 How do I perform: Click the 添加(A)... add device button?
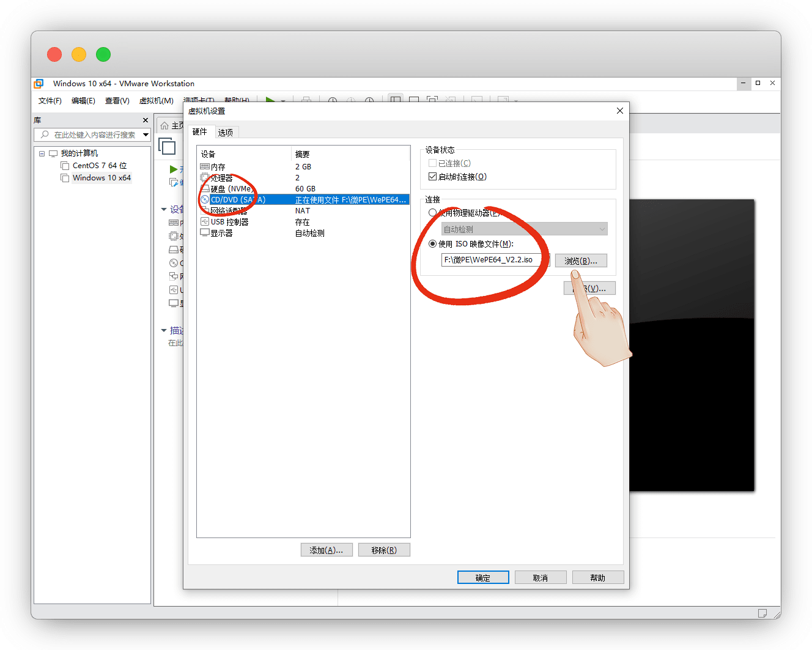326,550
